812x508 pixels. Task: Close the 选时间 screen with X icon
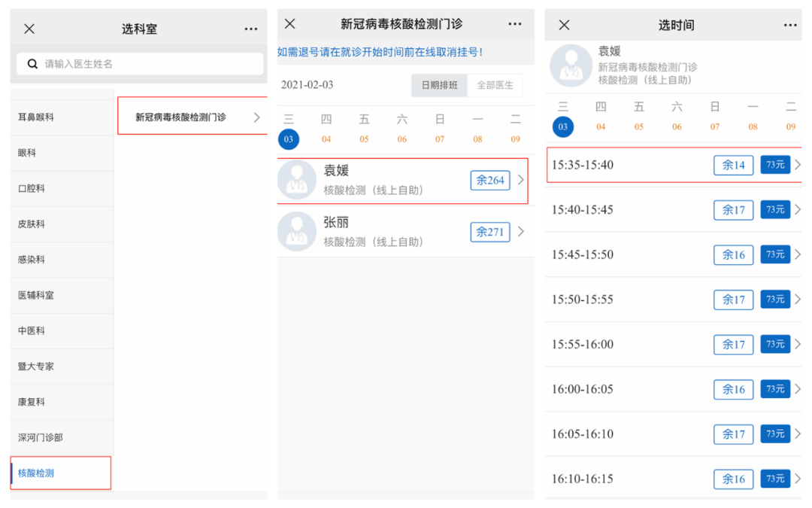tap(564, 25)
